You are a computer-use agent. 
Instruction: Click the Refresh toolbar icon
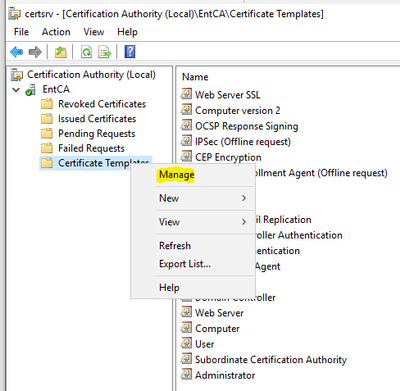pyautogui.click(x=86, y=52)
